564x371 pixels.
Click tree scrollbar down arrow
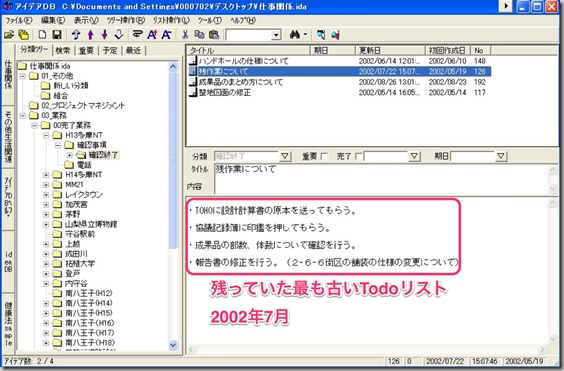(173, 345)
